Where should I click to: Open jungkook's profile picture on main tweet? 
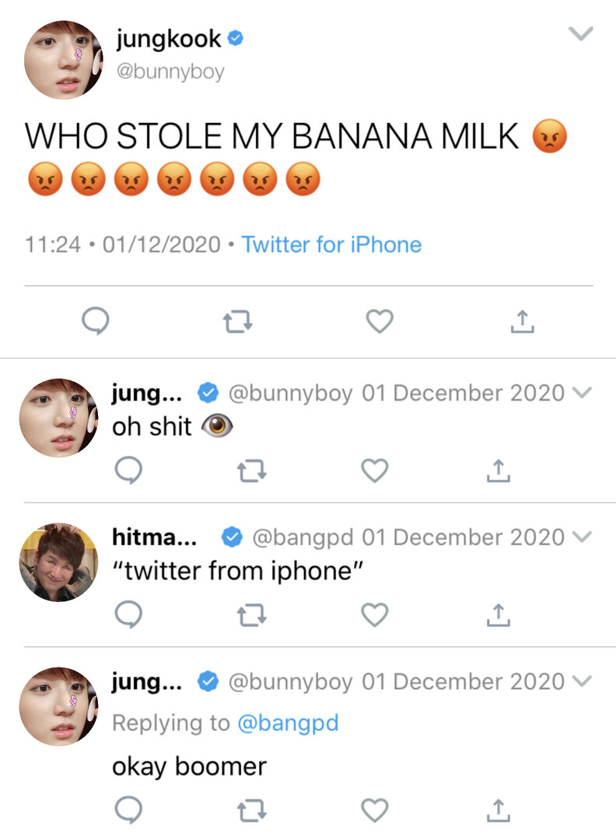pyautogui.click(x=63, y=59)
